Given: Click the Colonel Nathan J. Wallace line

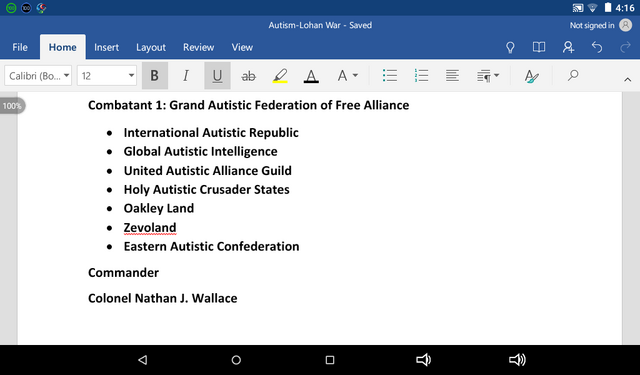Looking at the screenshot, I should (x=162, y=298).
